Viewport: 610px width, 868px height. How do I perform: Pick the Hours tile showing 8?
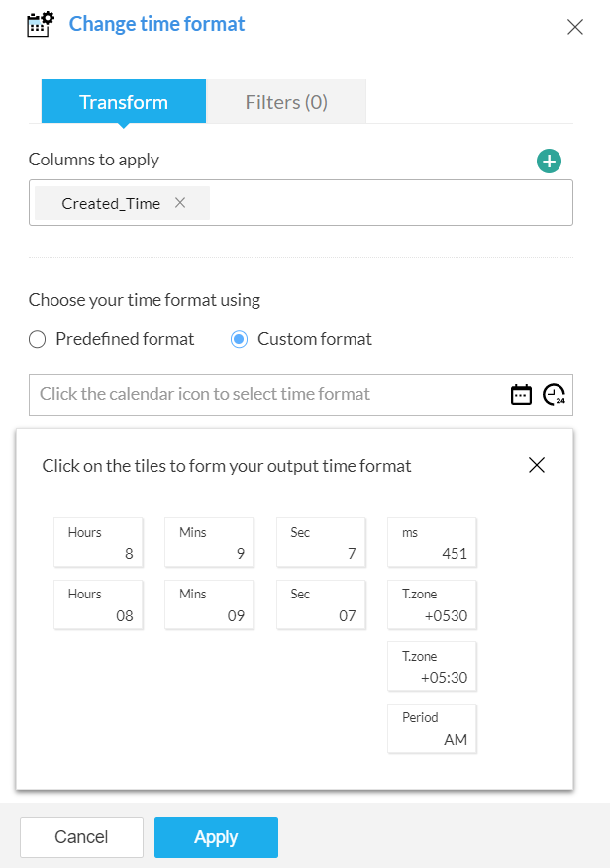click(99, 543)
